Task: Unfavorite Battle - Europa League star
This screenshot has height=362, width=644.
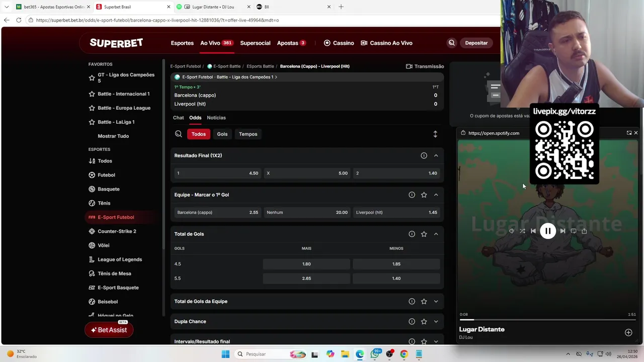Action: [x=92, y=108]
